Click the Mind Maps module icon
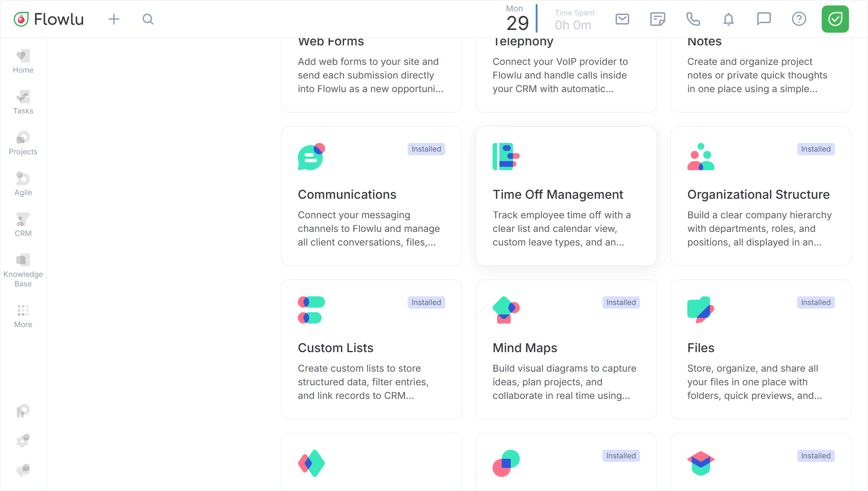868x491 pixels. 506,310
